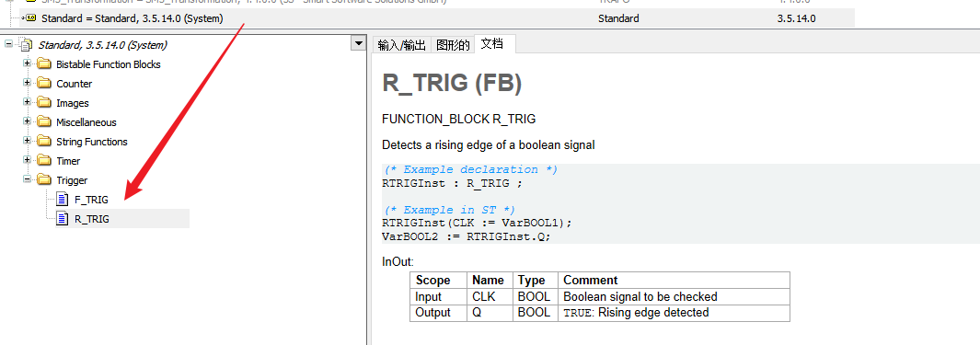The width and height of the screenshot is (980, 345).
Task: Click the Images folder icon
Action: click(x=44, y=103)
